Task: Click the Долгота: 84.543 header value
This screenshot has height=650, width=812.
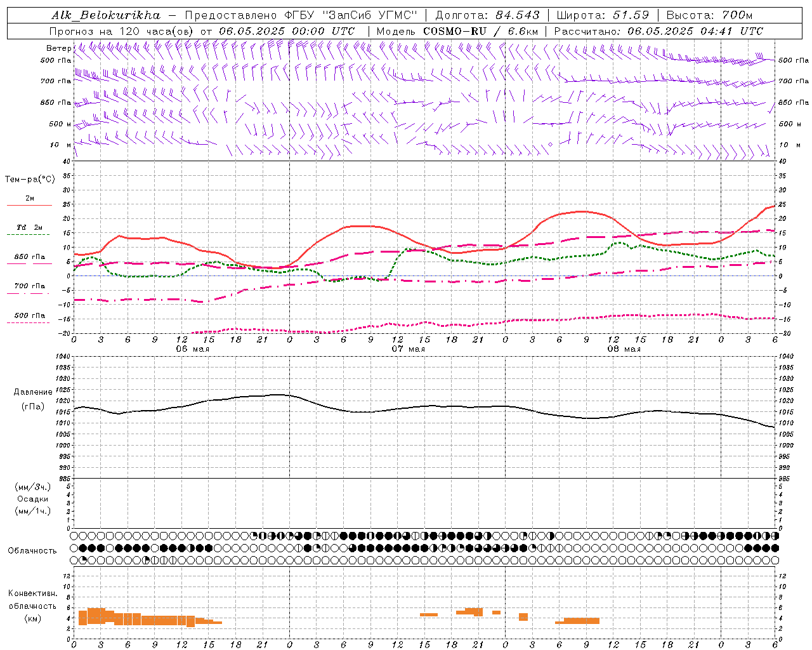Action: [488, 15]
